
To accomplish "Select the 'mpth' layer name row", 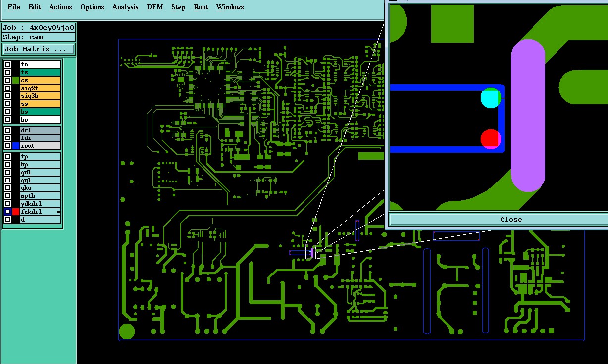I will pyautogui.click(x=41, y=196).
